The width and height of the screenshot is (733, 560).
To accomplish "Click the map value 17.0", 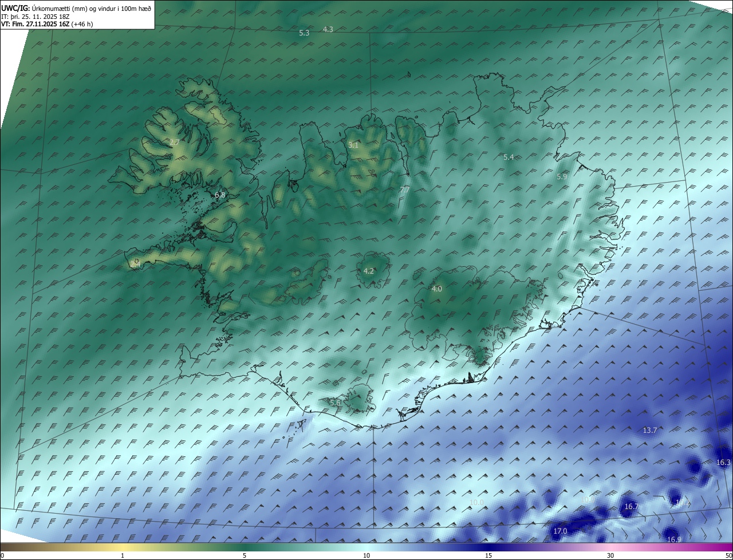I will [x=560, y=531].
